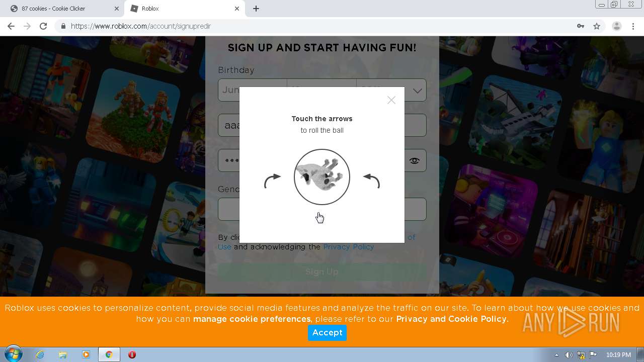Image resolution: width=644 pixels, height=362 pixels.
Task: Click Chrome icon in taskbar
Action: (x=109, y=355)
